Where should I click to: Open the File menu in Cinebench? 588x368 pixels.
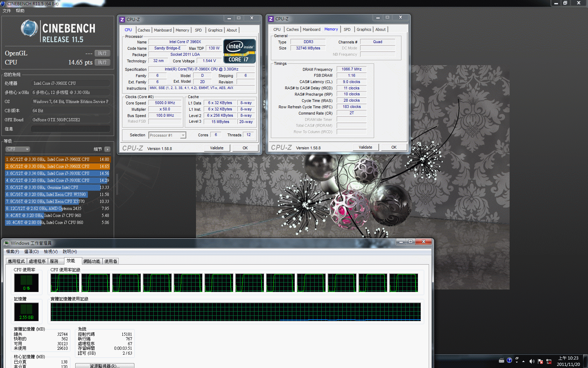point(7,11)
